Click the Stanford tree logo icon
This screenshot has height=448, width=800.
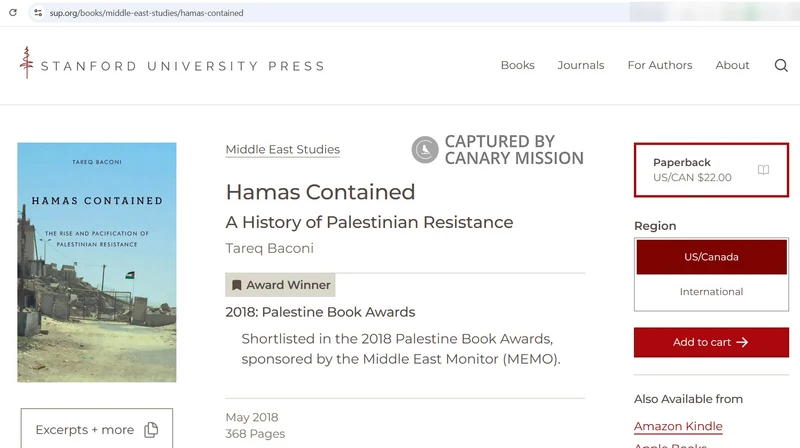[27, 63]
